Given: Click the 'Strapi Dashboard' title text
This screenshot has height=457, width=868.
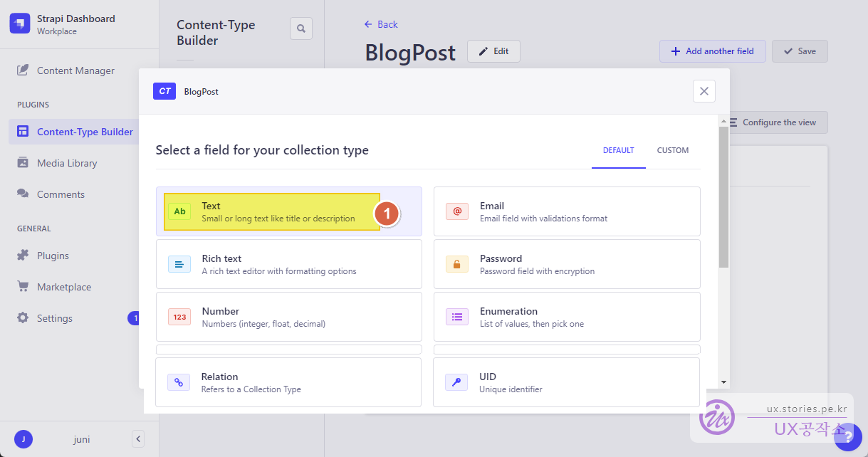Looking at the screenshot, I should 76,19.
